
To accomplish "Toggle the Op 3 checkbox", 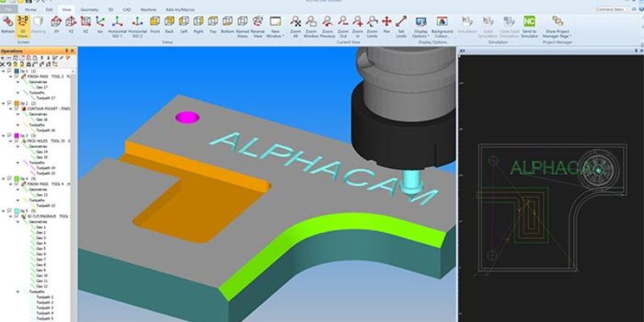I will [9, 135].
